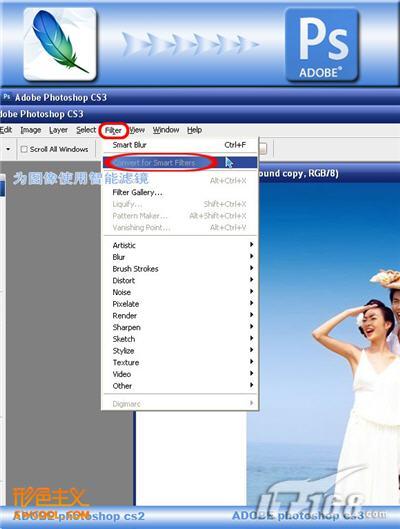
Task: Expand the Other filter submenu
Action: coord(180,386)
